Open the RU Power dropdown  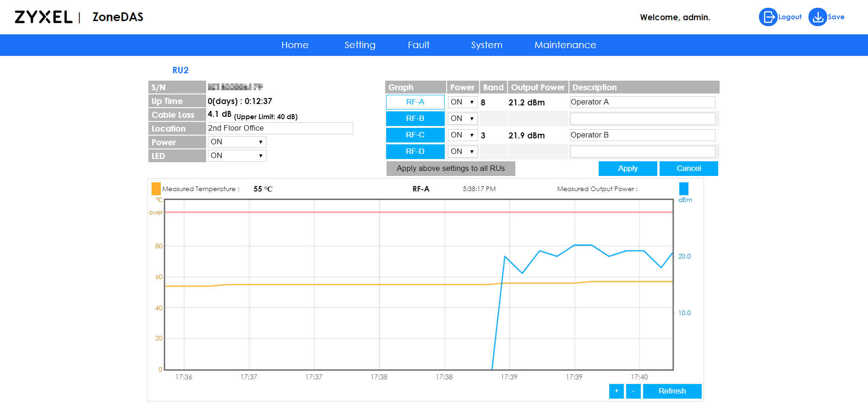pos(237,142)
